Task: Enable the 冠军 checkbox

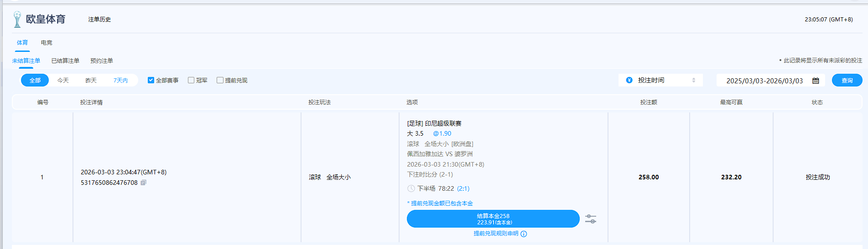Action: (x=191, y=80)
